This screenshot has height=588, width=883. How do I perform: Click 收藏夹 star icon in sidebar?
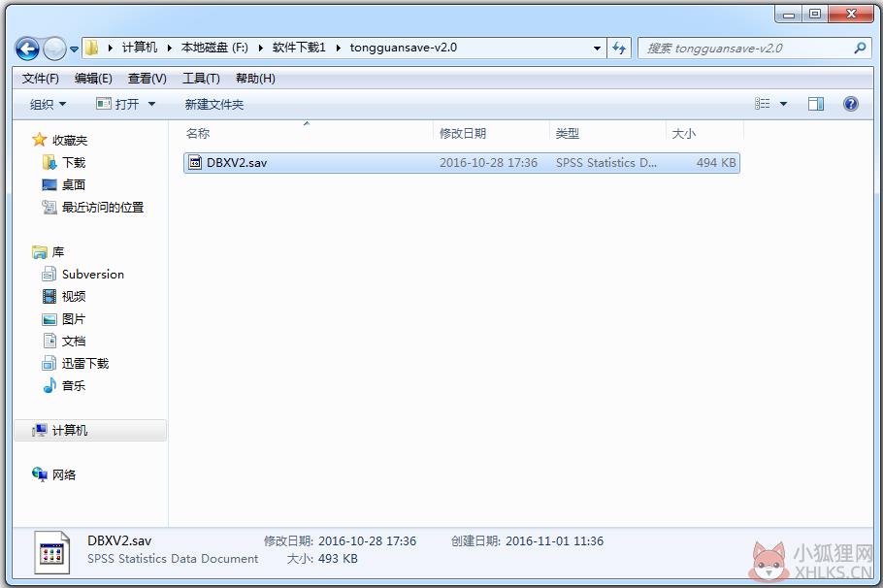[39, 140]
